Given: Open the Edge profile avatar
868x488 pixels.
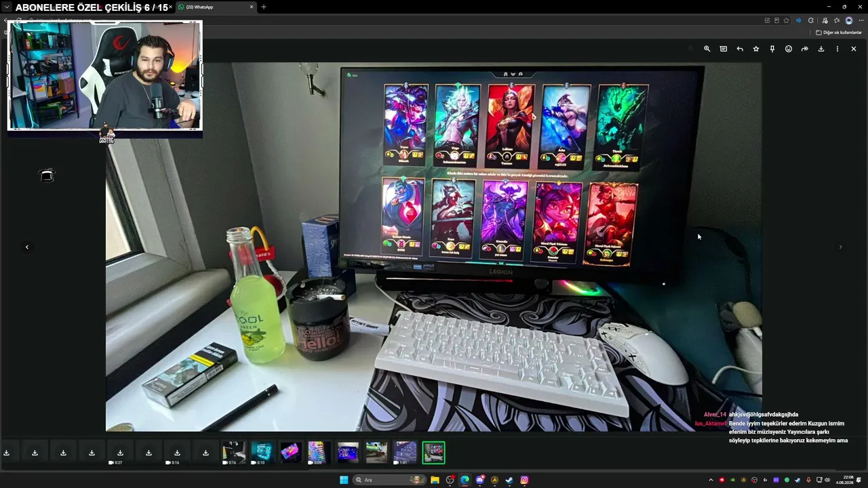Looking at the screenshot, I should point(848,20).
